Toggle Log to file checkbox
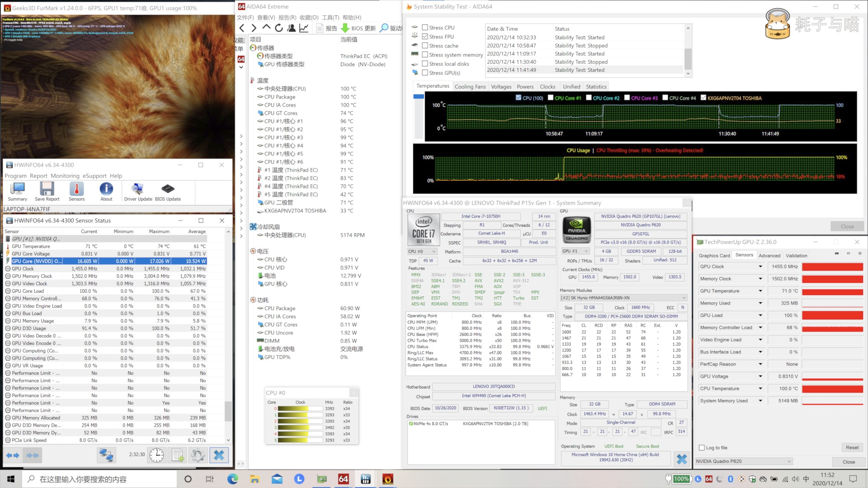 (702, 448)
